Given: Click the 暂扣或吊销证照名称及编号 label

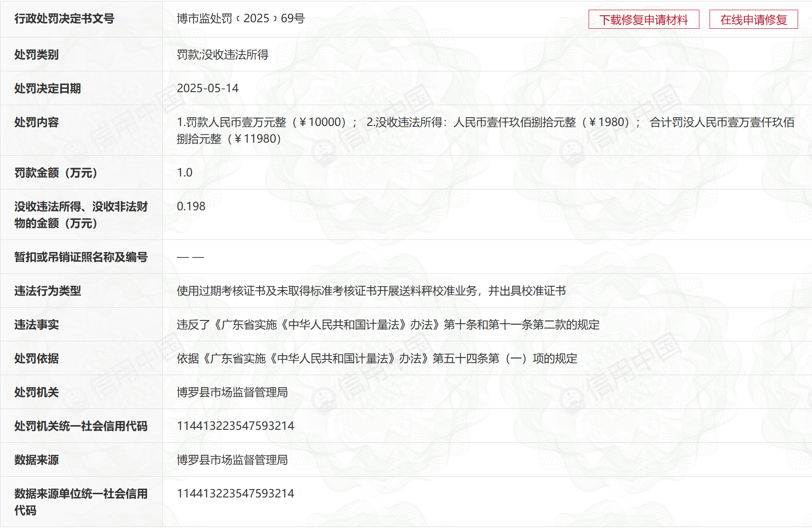Looking at the screenshot, I should (x=81, y=257).
